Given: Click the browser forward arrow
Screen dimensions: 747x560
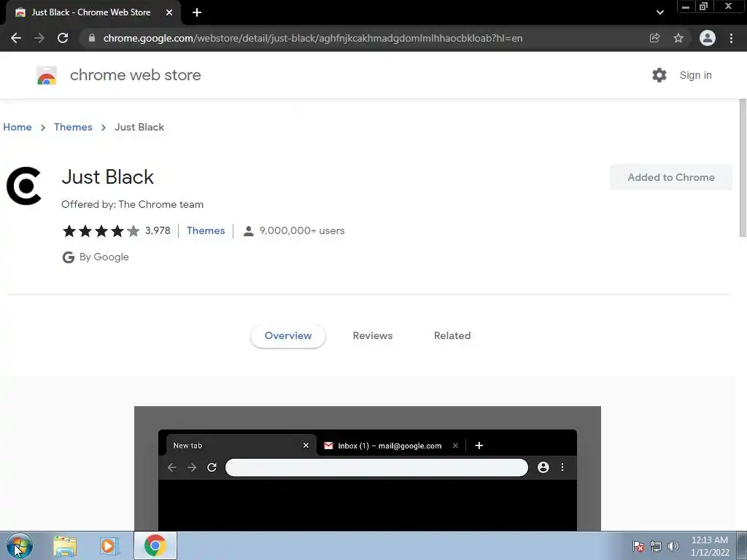Looking at the screenshot, I should 39,38.
